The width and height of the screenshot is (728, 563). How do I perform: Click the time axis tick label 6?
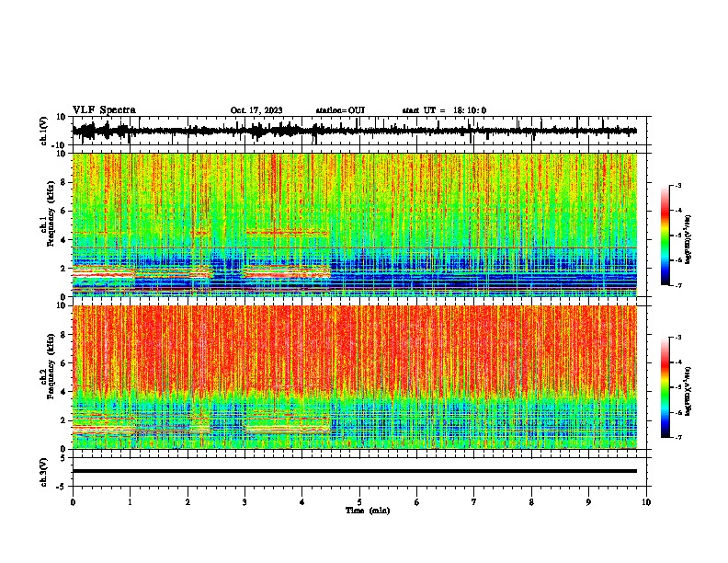416,502
